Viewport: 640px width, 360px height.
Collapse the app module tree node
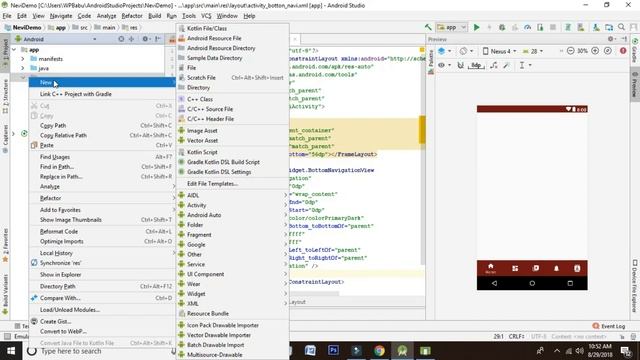click(x=14, y=49)
